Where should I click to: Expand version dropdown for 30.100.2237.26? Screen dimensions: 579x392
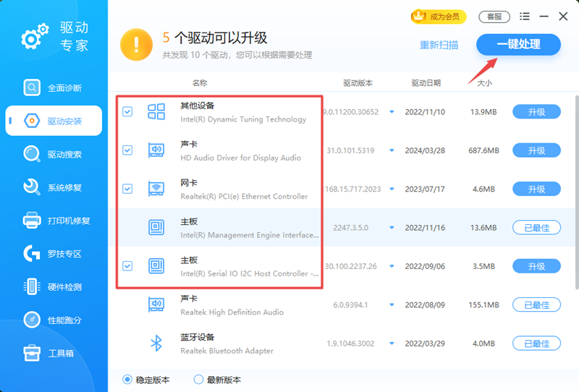(x=392, y=266)
